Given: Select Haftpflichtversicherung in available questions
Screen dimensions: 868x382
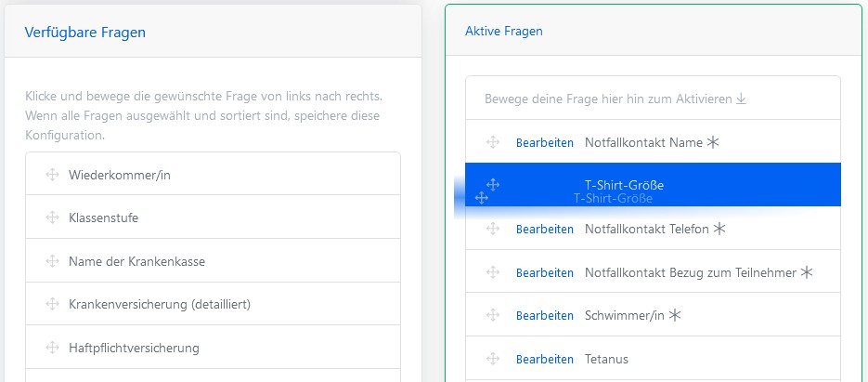Looking at the screenshot, I should pos(134,348).
